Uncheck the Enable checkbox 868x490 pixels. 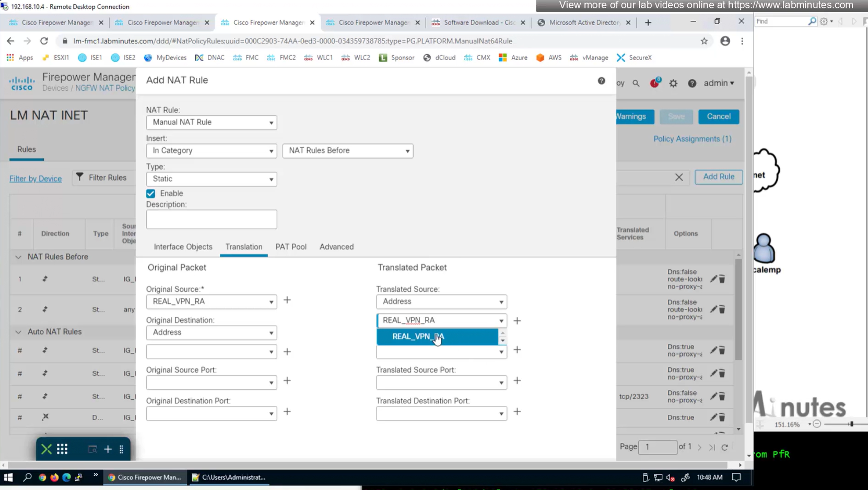click(x=151, y=194)
